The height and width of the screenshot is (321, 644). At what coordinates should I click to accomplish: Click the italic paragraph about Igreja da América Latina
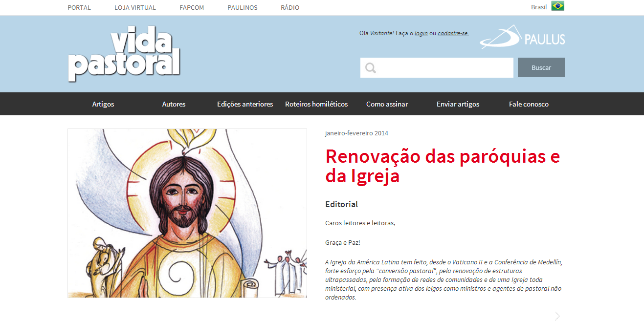point(444,279)
